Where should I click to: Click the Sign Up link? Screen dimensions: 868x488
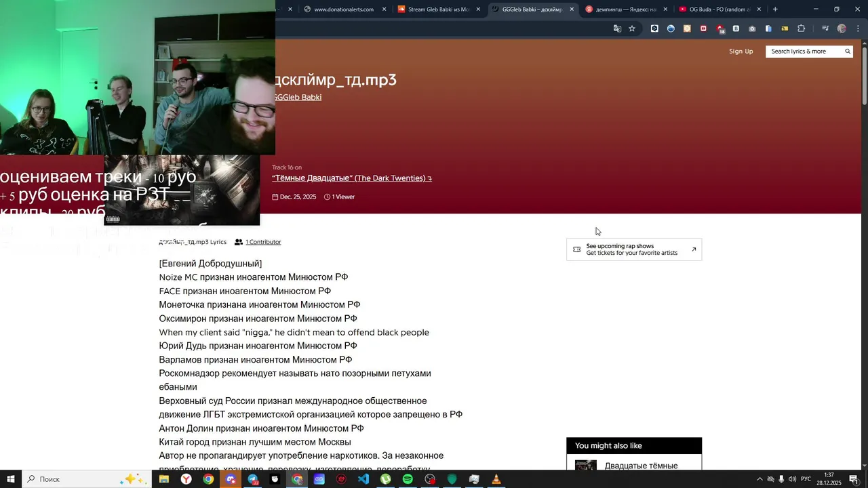coord(741,52)
